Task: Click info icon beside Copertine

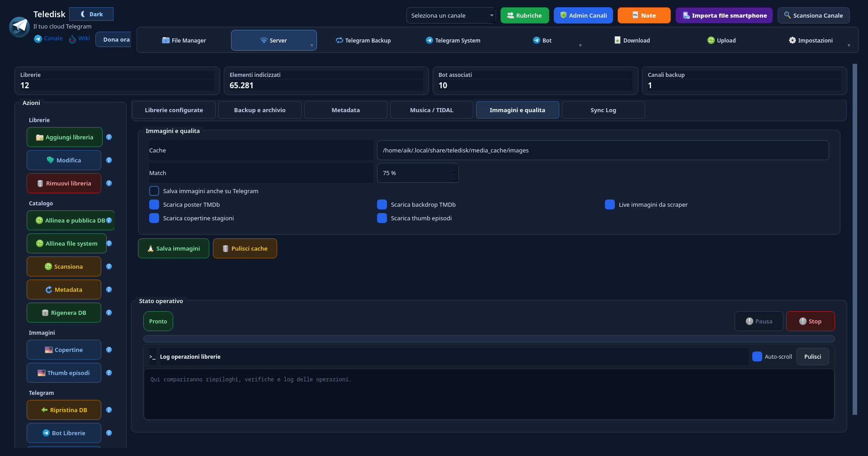Action: [109, 350]
